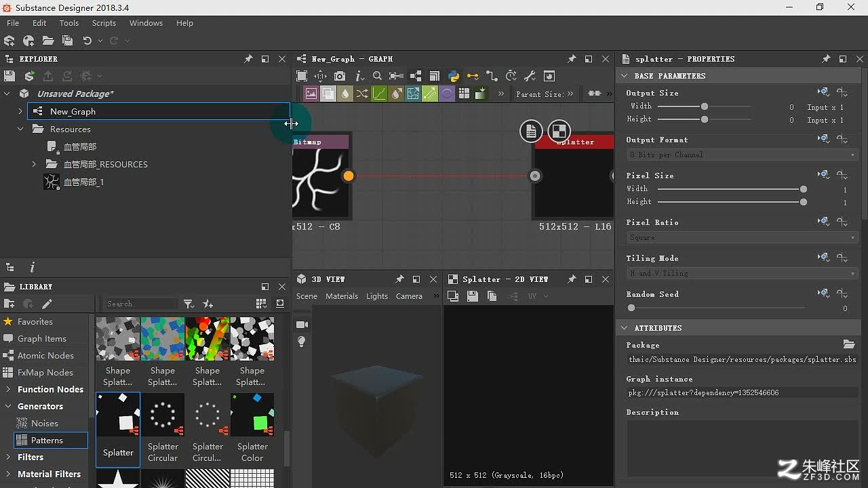
Task: Adjust the Random Seed slider
Action: tap(717, 308)
